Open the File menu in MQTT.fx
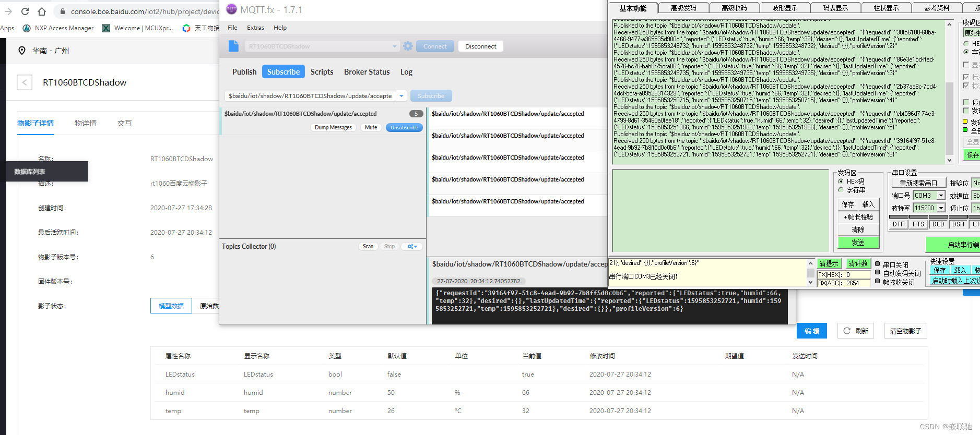The width and height of the screenshot is (980, 435). [232, 28]
